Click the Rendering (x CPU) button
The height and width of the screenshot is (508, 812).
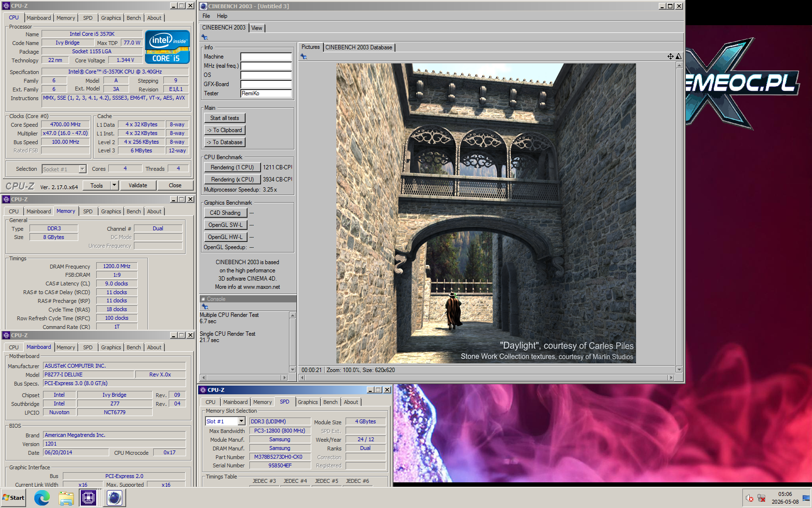pos(232,179)
